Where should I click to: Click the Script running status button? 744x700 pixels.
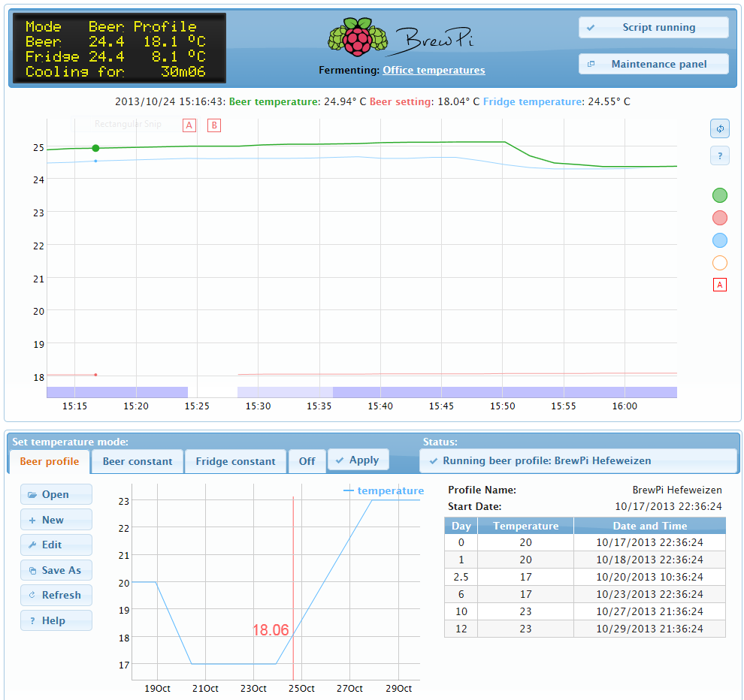[x=653, y=28]
